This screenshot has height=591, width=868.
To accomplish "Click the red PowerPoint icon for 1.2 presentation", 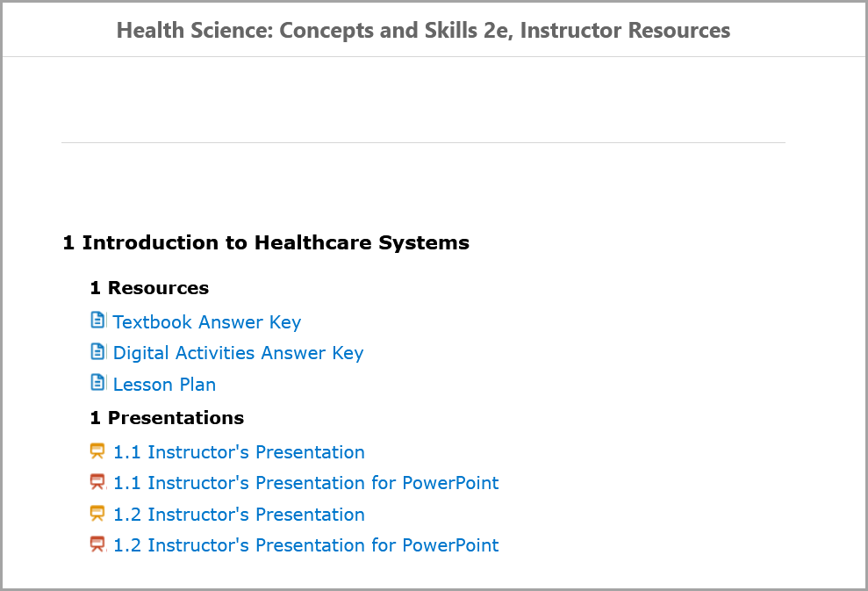I will 97,544.
